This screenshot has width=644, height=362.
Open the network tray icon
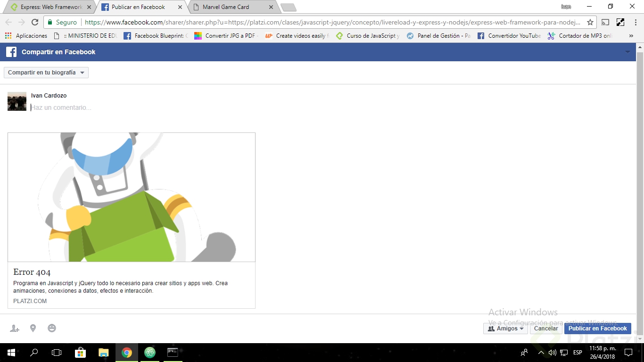point(564,353)
